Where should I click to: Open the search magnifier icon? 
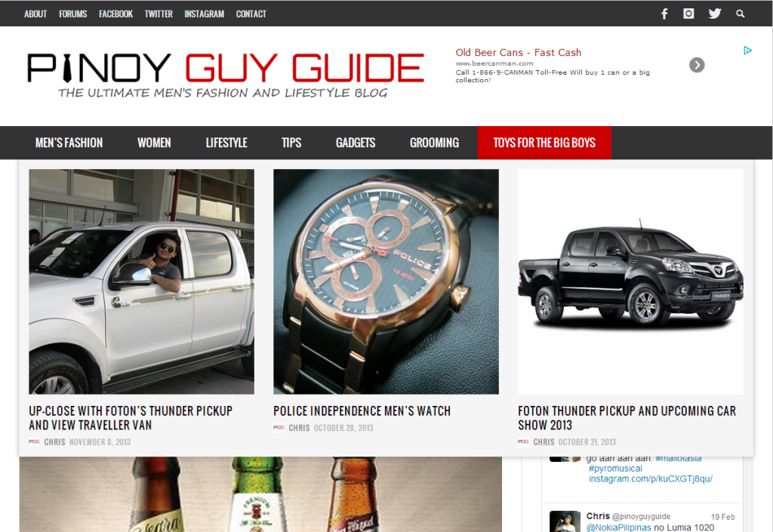740,14
